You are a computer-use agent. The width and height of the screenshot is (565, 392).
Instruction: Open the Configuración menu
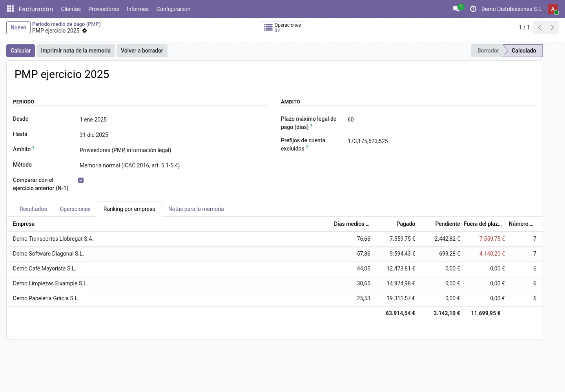[x=173, y=9]
